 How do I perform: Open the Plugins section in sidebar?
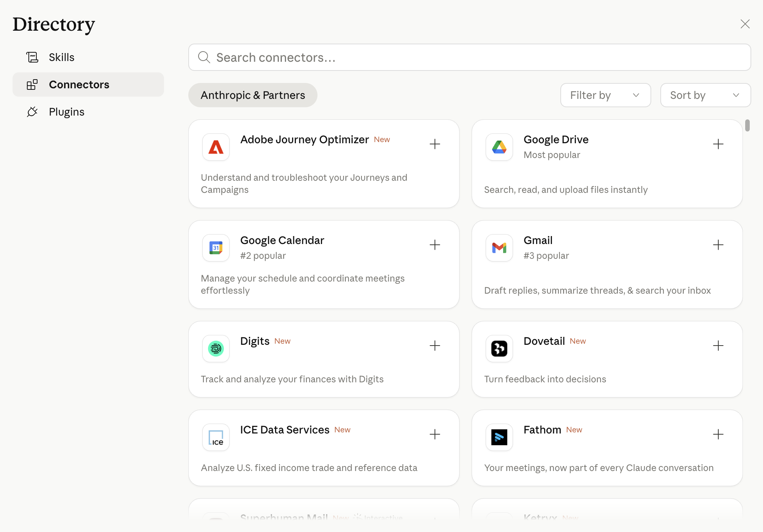pyautogui.click(x=66, y=112)
